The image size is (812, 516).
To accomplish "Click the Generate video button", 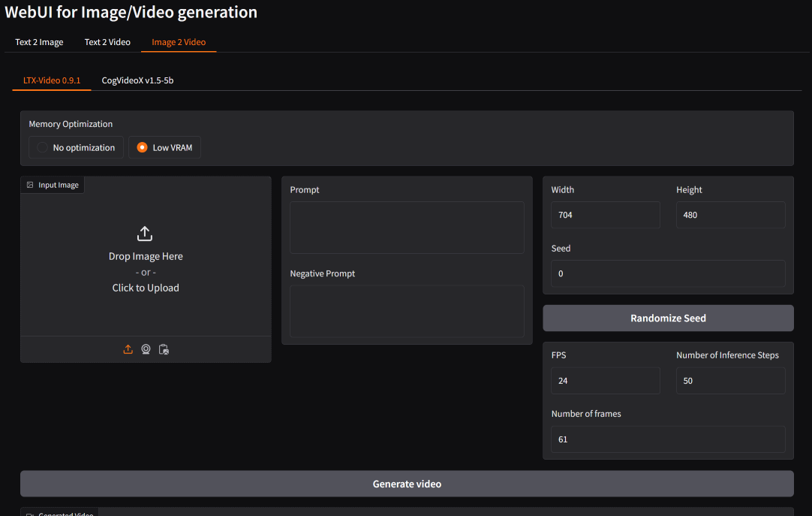I will coord(407,484).
